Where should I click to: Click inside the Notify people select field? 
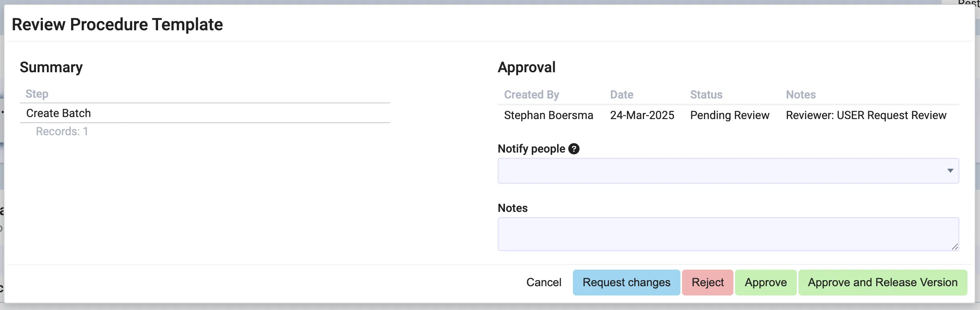[720, 171]
